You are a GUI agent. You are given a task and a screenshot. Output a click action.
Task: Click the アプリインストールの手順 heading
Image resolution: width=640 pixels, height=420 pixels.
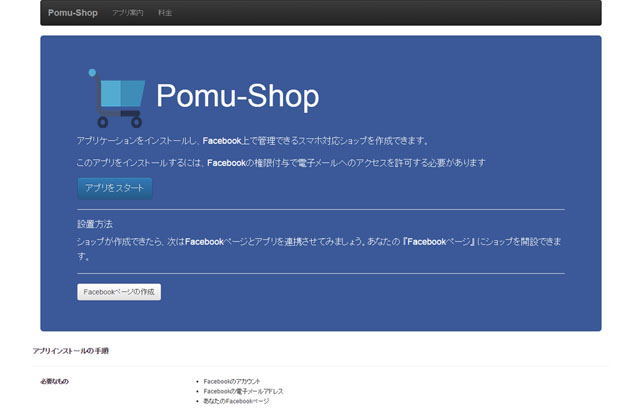coord(71,351)
